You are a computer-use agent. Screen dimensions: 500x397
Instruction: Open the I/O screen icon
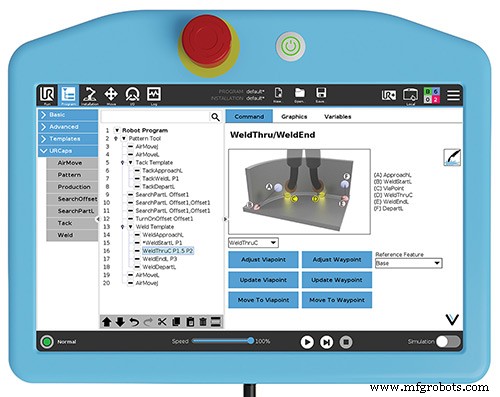click(x=132, y=95)
